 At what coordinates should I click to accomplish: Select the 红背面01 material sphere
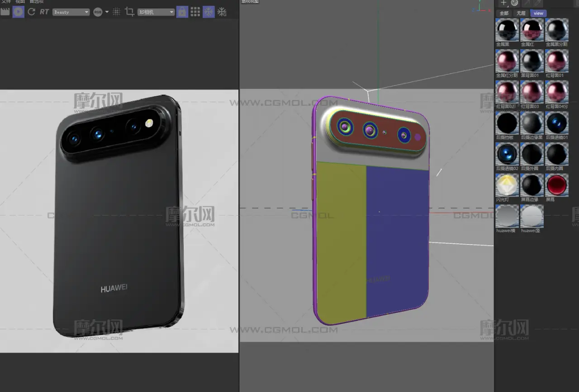tap(557, 61)
